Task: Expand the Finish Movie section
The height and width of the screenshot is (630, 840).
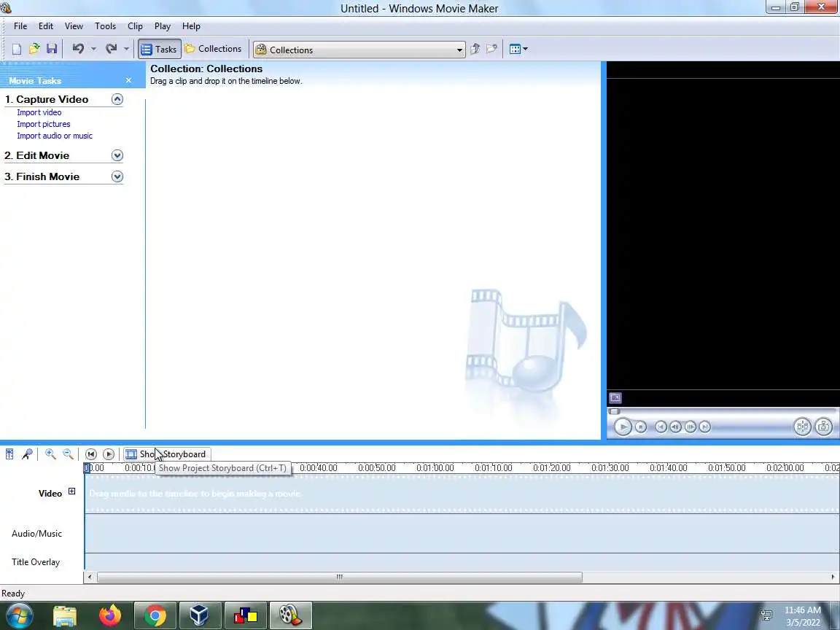Action: point(117,176)
